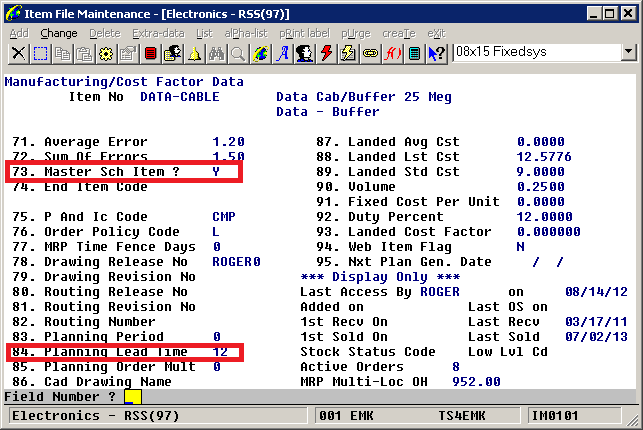Click the 08x15 Fixedsys font name field
The width and height of the screenshot is (643, 430).
(537, 52)
